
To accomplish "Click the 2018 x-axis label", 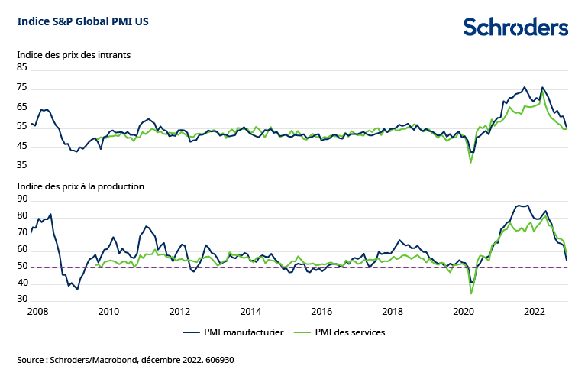I will (393, 312).
